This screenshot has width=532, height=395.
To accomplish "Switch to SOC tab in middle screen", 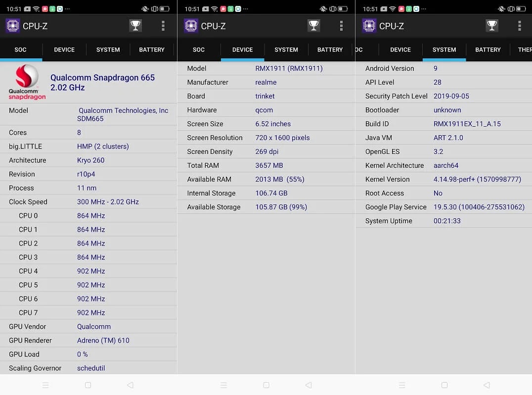I will [199, 49].
